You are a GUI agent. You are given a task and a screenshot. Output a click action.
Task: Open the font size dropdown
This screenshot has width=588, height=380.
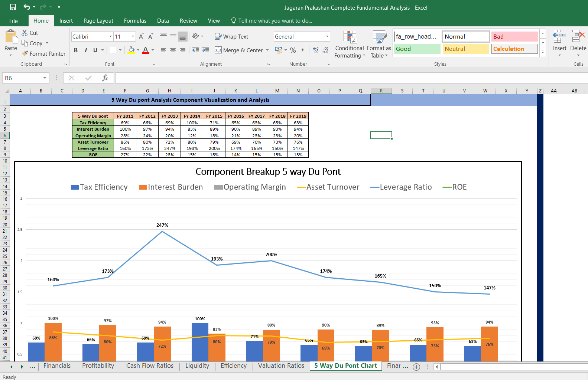click(133, 36)
